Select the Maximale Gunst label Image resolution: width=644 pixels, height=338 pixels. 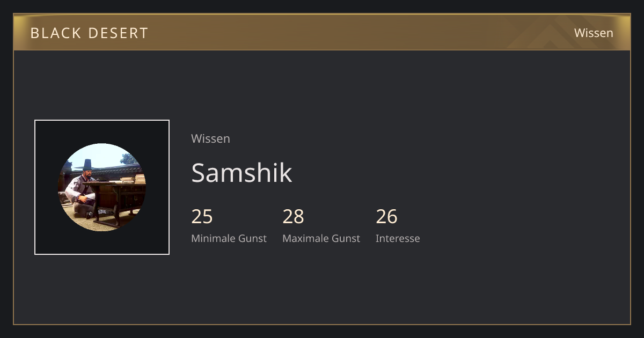(321, 238)
